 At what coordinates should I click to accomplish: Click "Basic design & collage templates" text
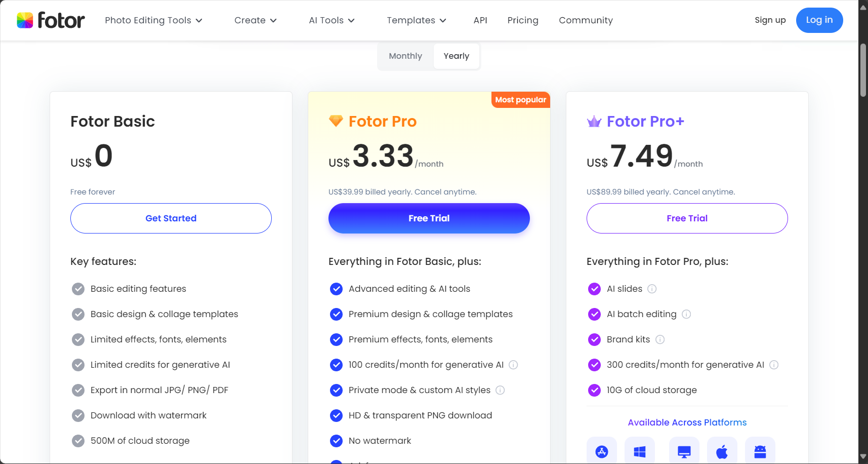pyautogui.click(x=164, y=314)
